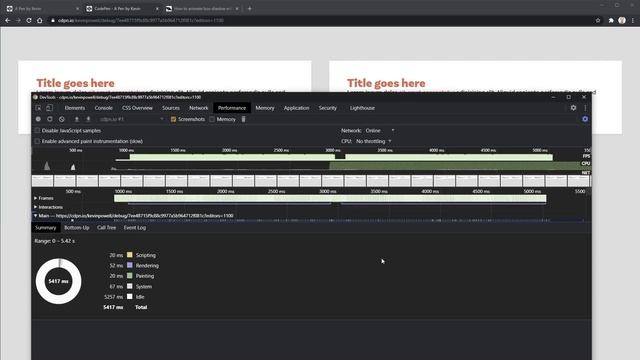The image size is (640, 360).
Task: Go back in browser history
Action: tap(8, 20)
